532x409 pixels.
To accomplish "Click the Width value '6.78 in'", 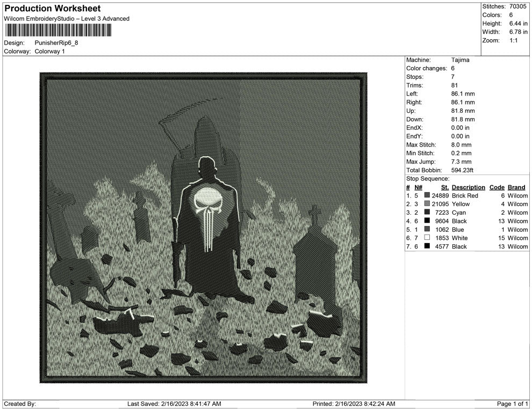I will click(x=519, y=32).
